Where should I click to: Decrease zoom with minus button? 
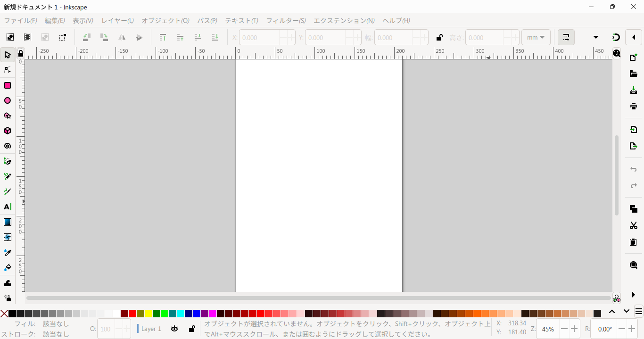[x=564, y=329]
